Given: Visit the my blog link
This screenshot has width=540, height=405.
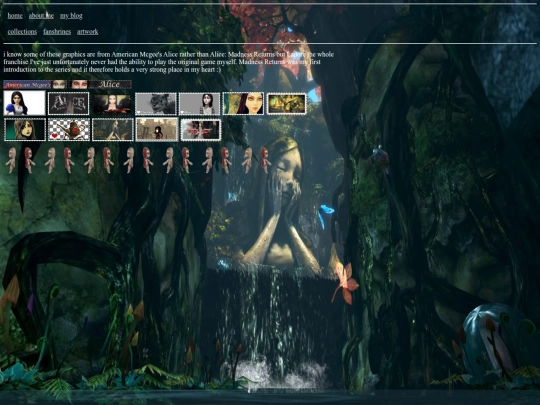Looking at the screenshot, I should (71, 16).
